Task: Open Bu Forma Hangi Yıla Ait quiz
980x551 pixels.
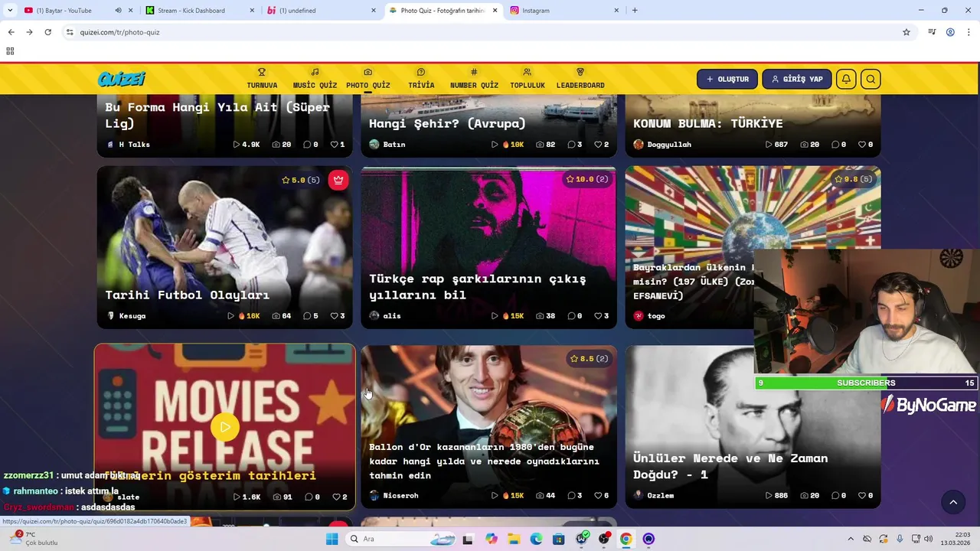Action: click(x=225, y=125)
